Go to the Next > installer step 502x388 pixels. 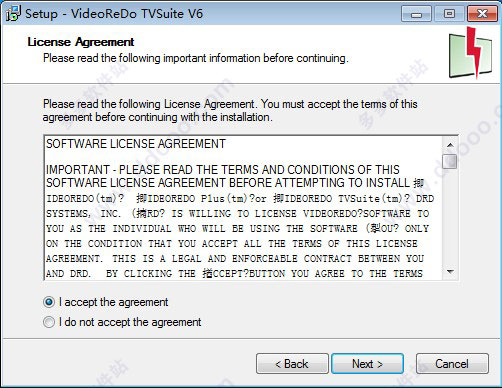coord(367,364)
